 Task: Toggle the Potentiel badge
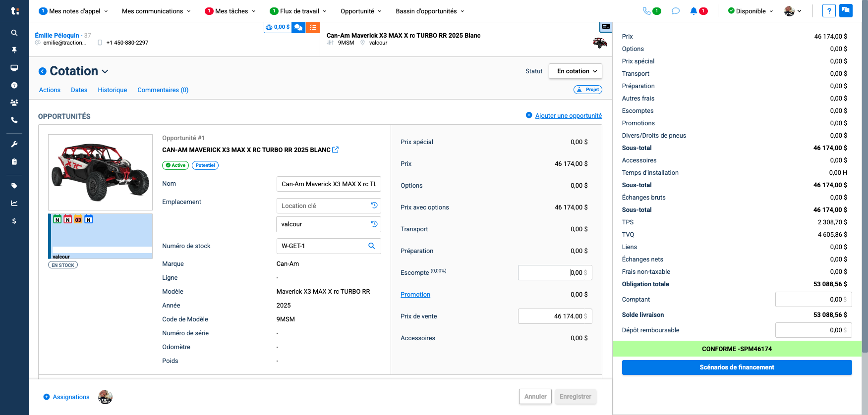coord(205,165)
